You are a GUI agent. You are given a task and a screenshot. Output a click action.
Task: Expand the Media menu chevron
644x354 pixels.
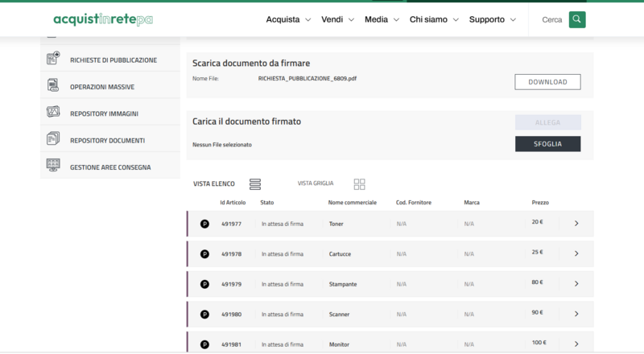[x=396, y=20]
